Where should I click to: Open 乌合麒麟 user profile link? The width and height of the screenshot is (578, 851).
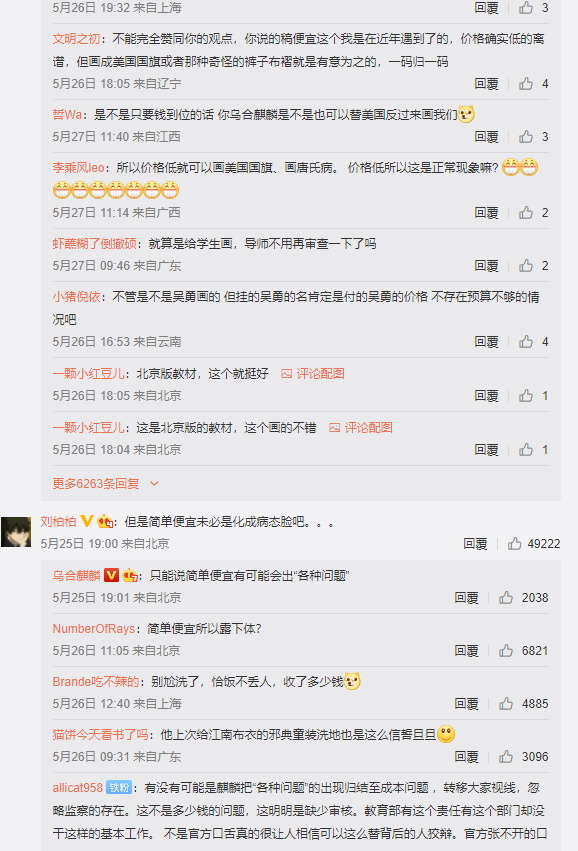(x=77, y=575)
